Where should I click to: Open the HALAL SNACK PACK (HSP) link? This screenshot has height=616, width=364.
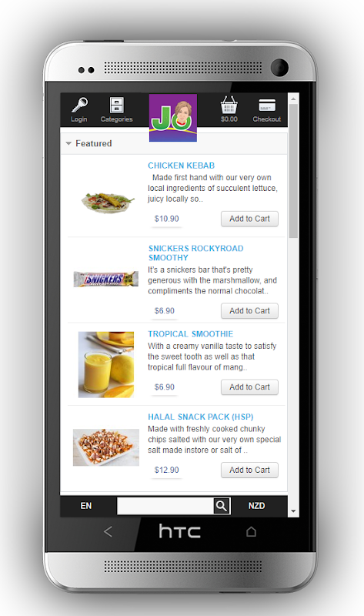pos(201,417)
